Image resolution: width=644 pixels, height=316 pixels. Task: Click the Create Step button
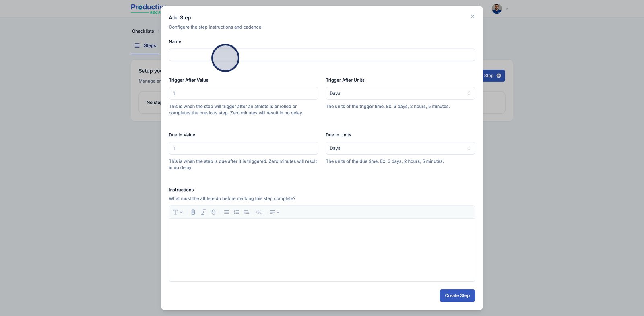coord(457,295)
